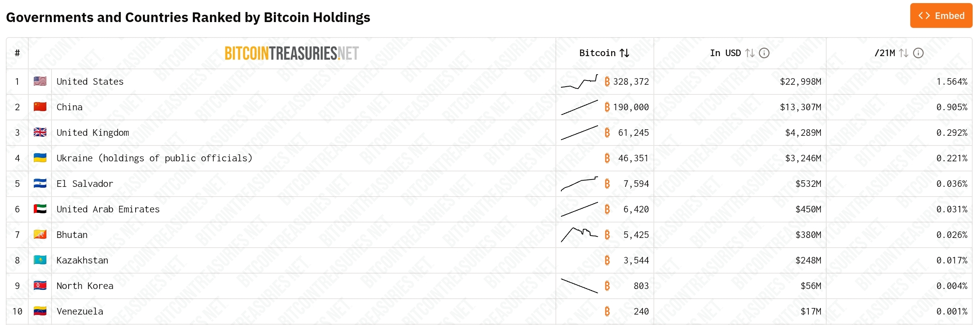Click the Embed button
980x325 pixels.
coord(940,16)
